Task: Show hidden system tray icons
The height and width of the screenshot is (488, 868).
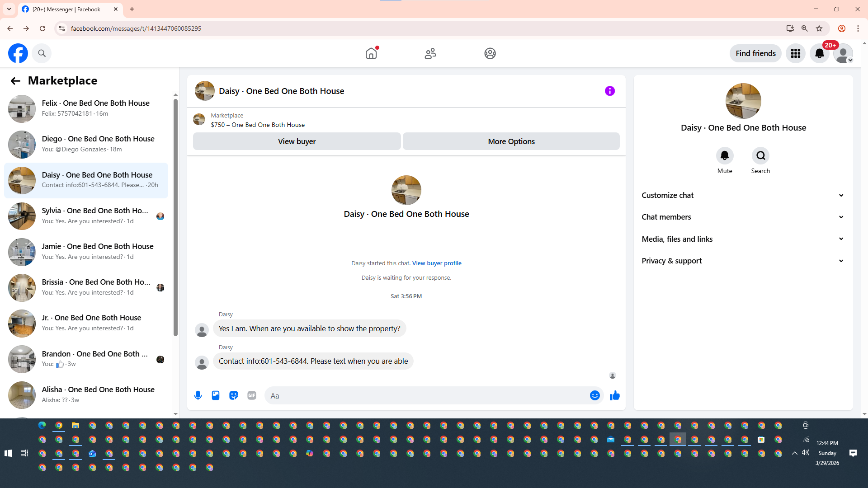Action: pyautogui.click(x=794, y=453)
